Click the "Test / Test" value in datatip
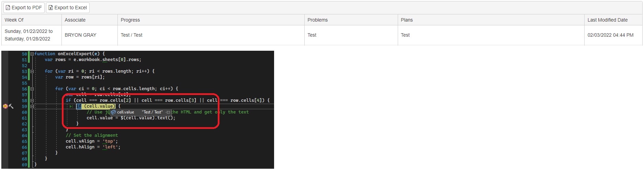Image resolution: width=644 pixels, height=169 pixels. point(152,112)
